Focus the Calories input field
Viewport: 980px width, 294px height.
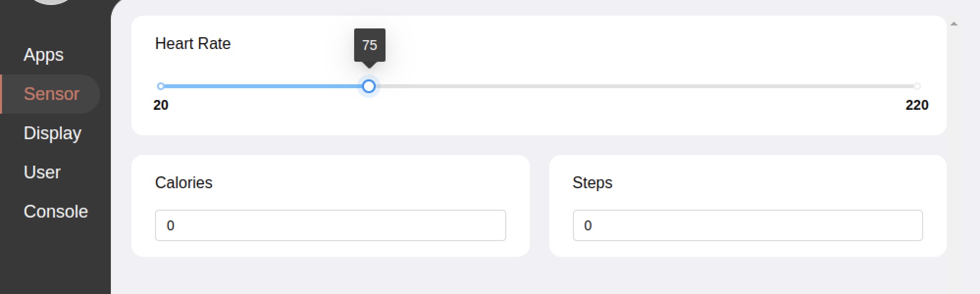coord(330,225)
